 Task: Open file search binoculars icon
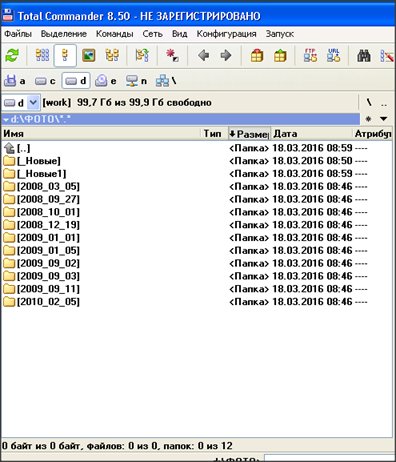(364, 55)
